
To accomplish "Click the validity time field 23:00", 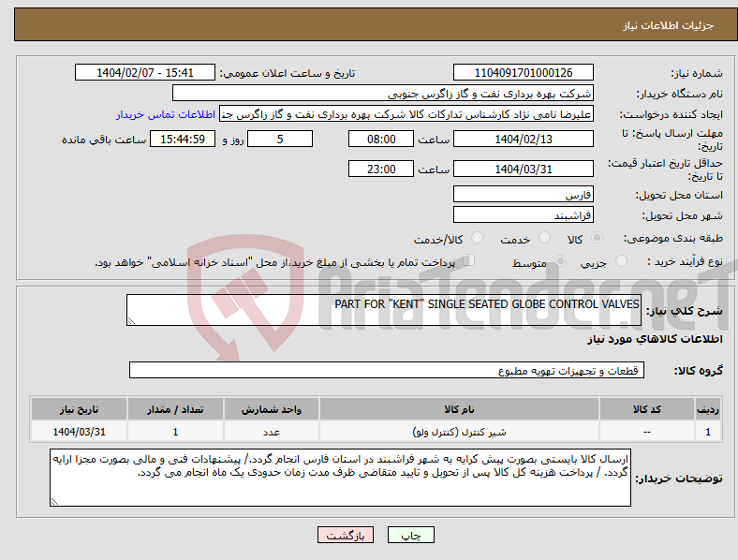I will click(x=381, y=169).
